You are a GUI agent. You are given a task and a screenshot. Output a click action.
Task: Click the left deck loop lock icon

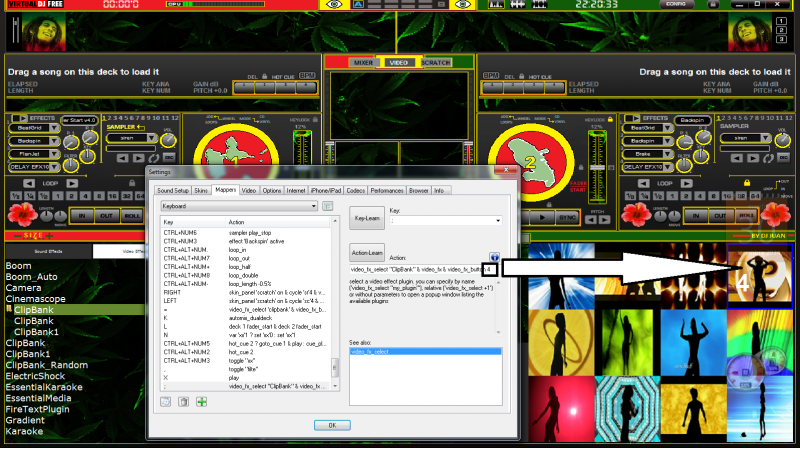133,182
